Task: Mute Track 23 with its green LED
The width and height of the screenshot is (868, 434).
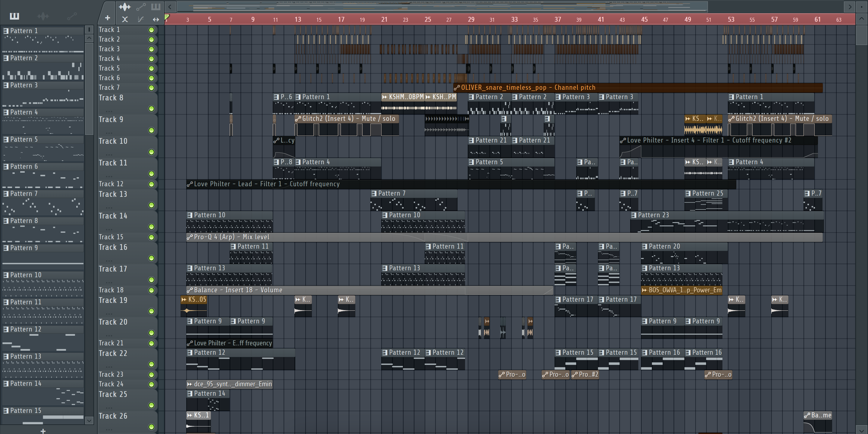Action: click(x=152, y=375)
